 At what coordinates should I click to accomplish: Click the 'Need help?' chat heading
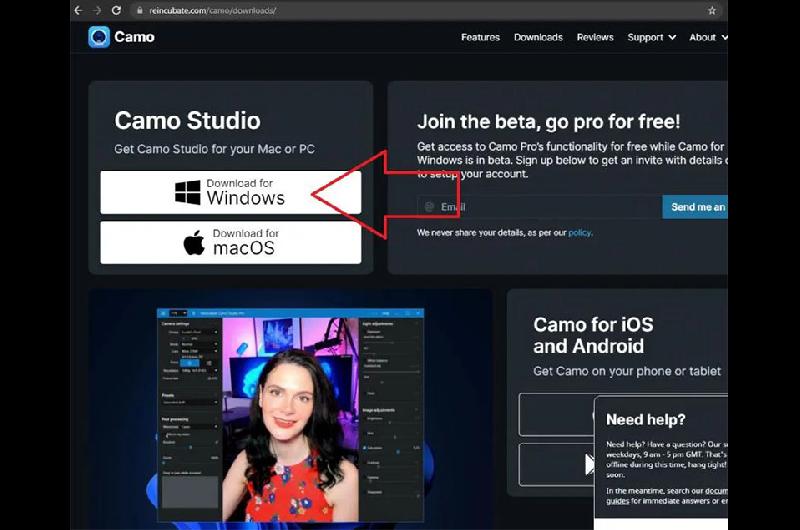click(645, 419)
